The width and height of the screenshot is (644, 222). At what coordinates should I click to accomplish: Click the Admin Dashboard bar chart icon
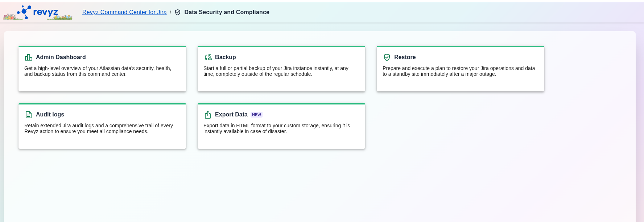click(28, 57)
